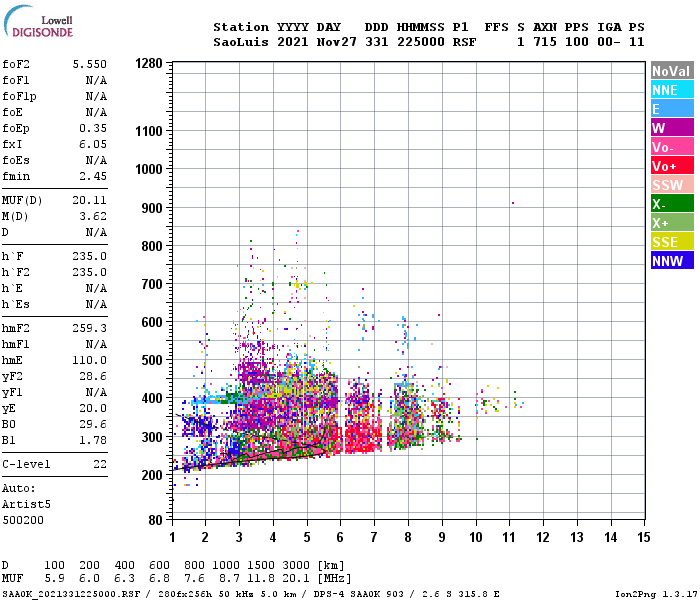
Task: Select the X+ light green legend swatch
Action: pyautogui.click(x=672, y=223)
